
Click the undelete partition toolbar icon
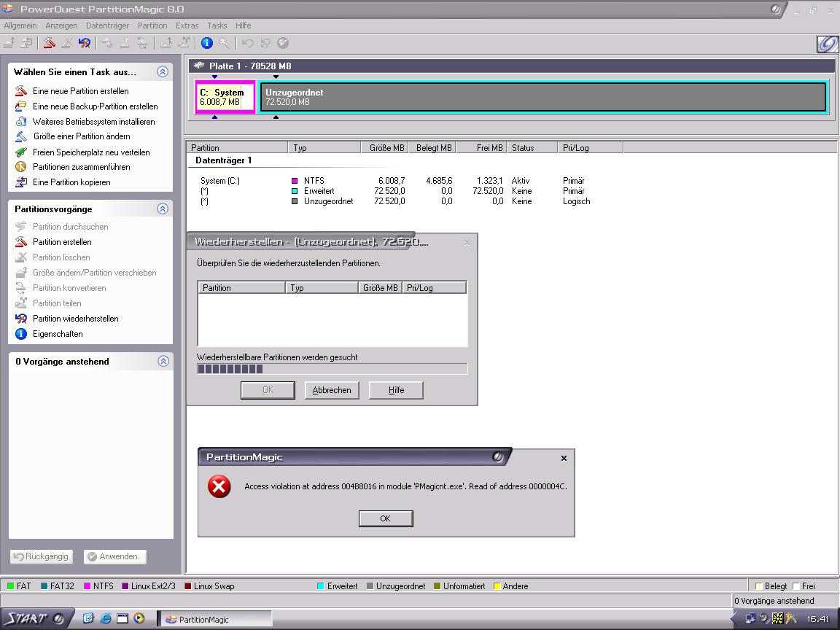pos(84,44)
